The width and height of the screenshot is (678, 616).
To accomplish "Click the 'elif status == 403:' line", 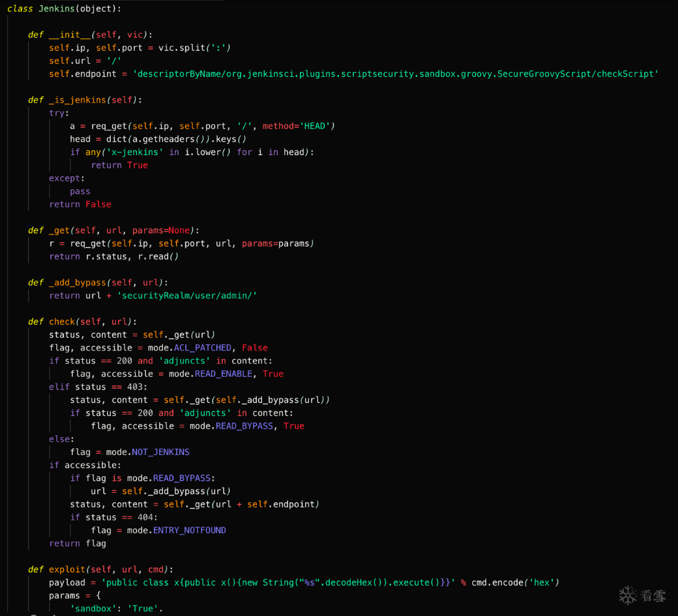I will [x=98, y=387].
